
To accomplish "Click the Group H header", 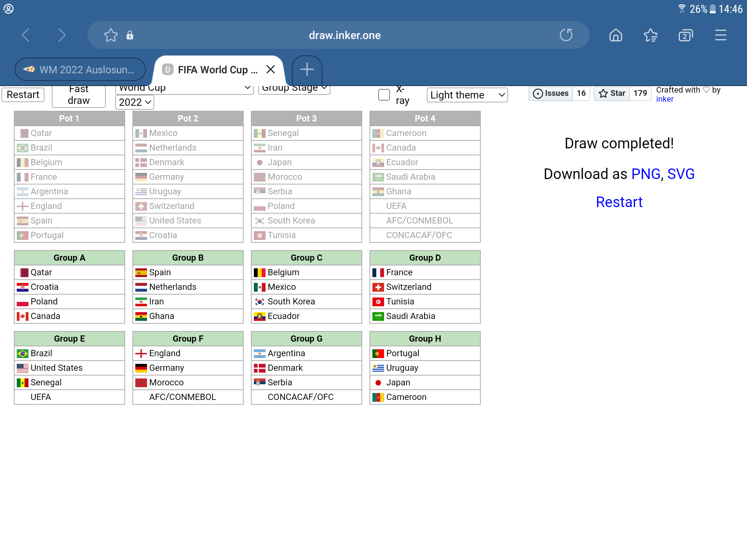I will pos(425,339).
